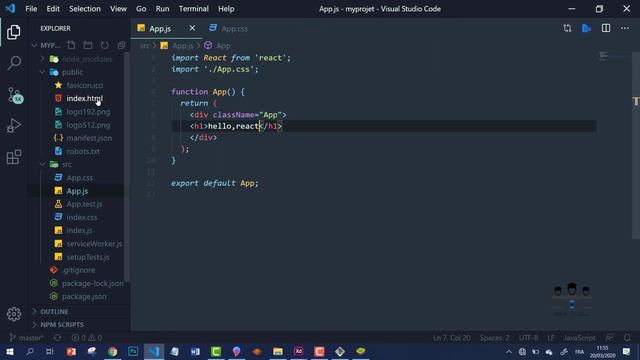Click App symbol in breadcrumb
Viewport: 640px width, 360px height.
click(x=218, y=45)
